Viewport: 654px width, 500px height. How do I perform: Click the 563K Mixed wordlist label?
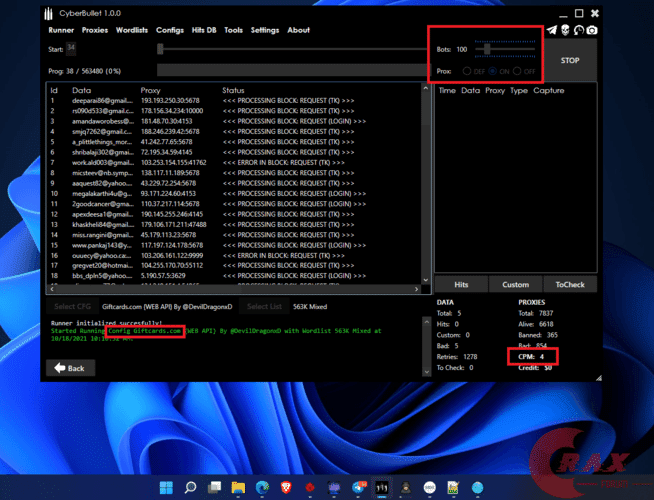[x=310, y=307]
